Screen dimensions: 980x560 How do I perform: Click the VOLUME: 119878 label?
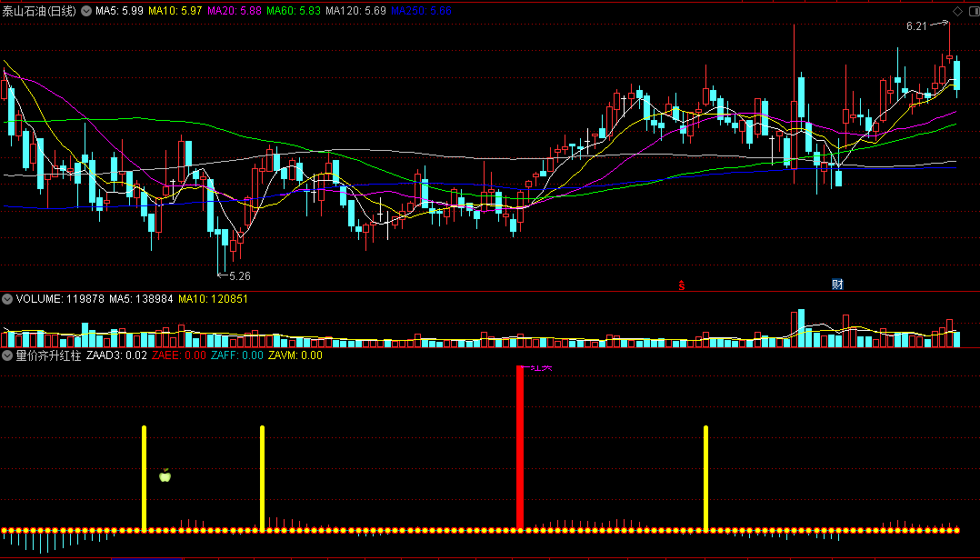click(60, 299)
